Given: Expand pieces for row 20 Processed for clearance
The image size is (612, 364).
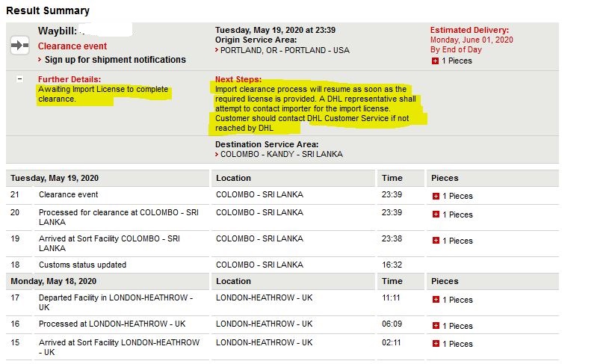Looking at the screenshot, I should click(436, 215).
